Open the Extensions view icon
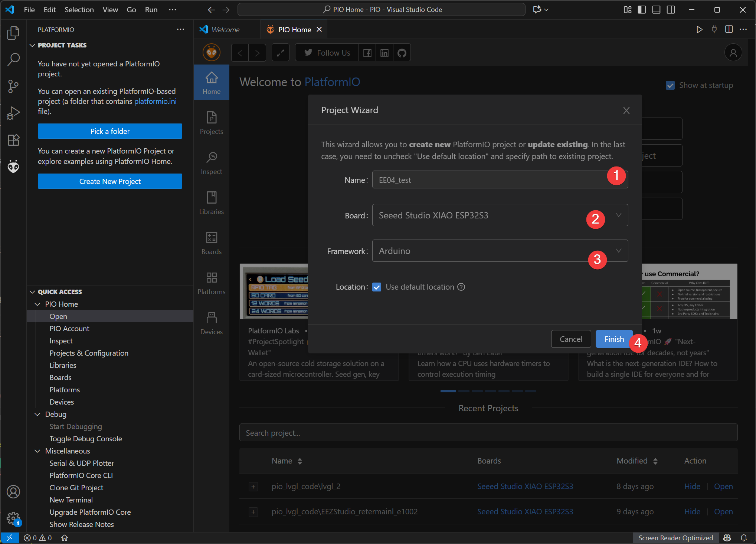This screenshot has height=544, width=756. 13,140
